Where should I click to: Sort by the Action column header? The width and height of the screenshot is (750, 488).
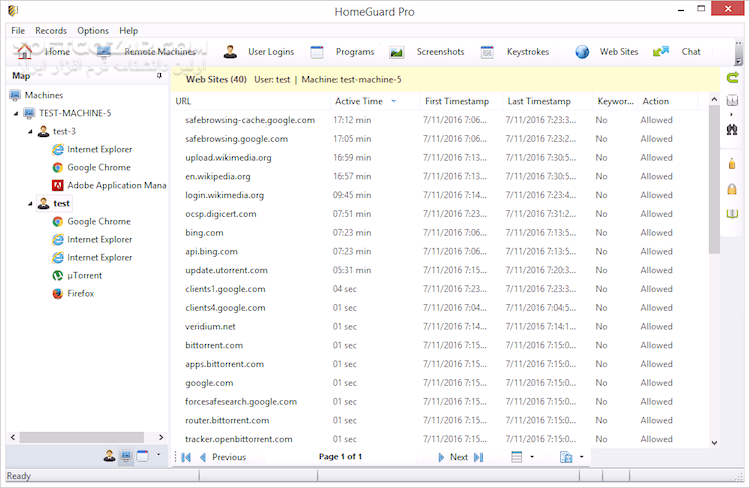point(668,101)
